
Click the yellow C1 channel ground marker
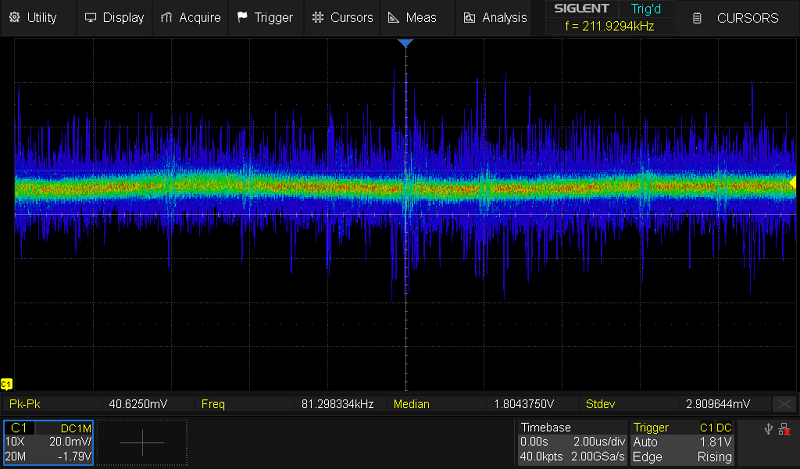tap(7, 384)
